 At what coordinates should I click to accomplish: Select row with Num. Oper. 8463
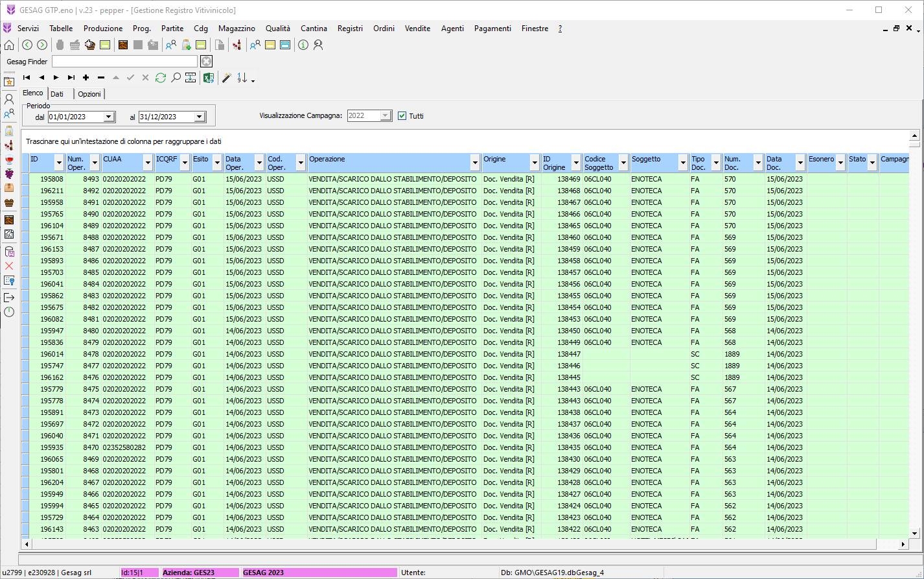(x=465, y=529)
